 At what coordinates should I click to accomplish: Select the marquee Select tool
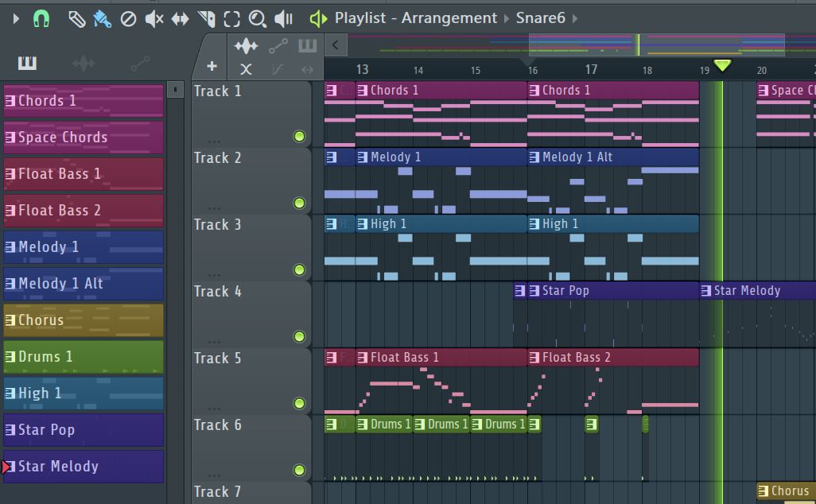[232, 17]
